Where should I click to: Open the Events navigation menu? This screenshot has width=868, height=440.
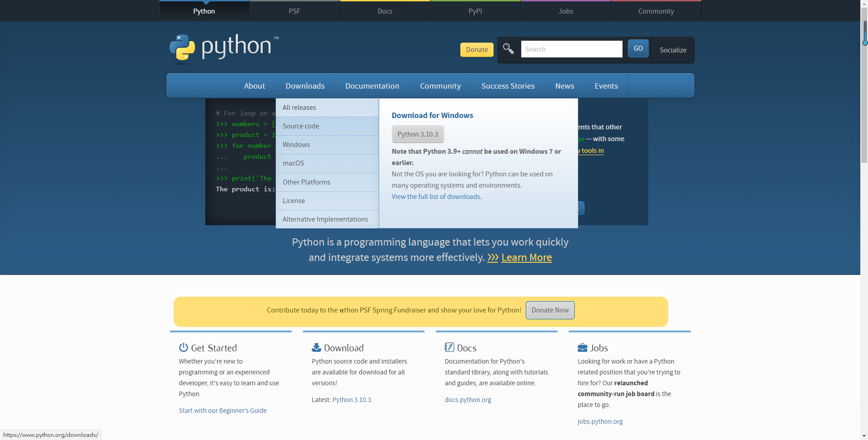tap(606, 86)
